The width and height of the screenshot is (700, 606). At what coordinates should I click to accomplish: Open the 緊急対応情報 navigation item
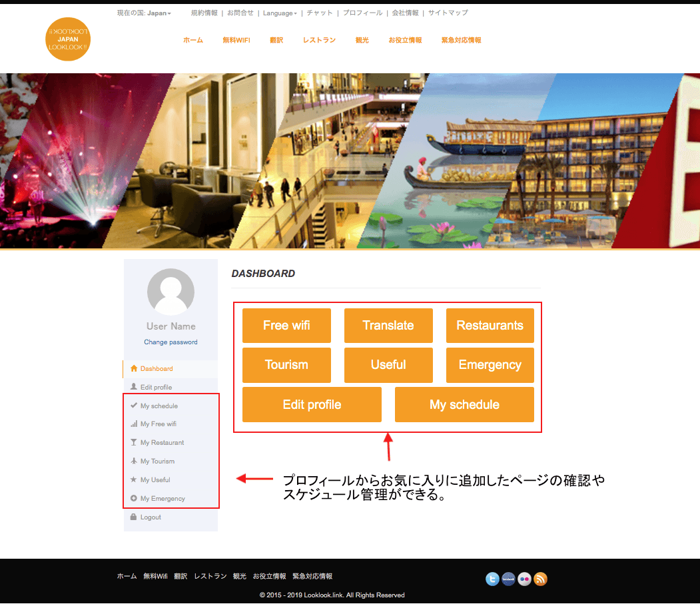pyautogui.click(x=460, y=40)
